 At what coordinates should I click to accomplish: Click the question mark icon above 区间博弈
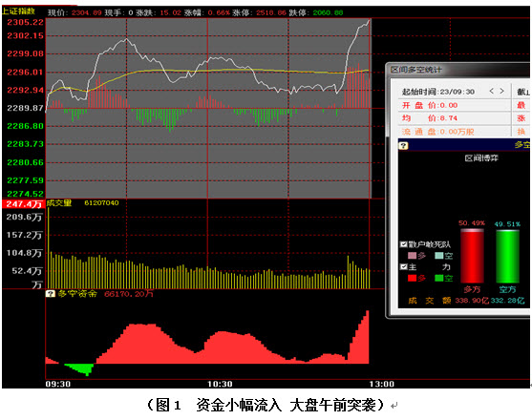coord(403,146)
